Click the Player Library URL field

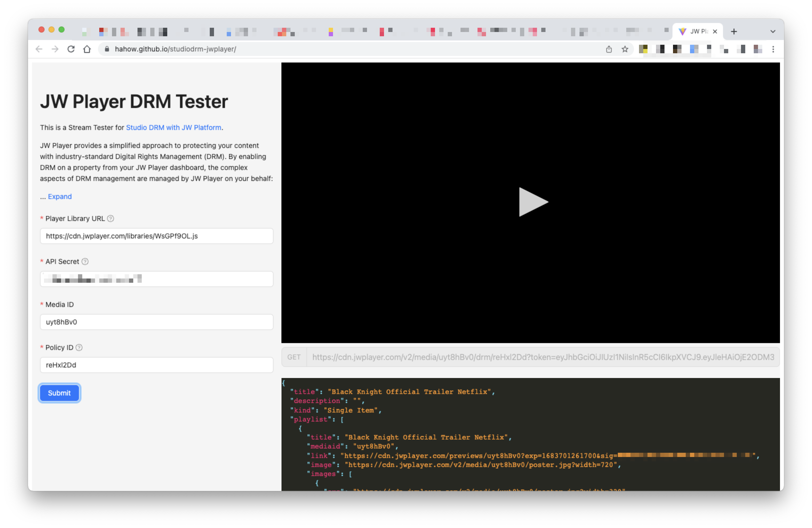pyautogui.click(x=156, y=236)
